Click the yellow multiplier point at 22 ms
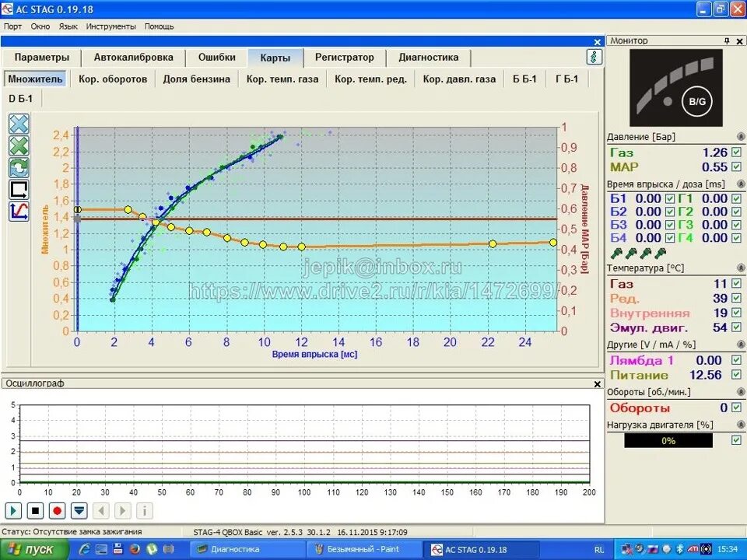747x560 pixels. (493, 243)
